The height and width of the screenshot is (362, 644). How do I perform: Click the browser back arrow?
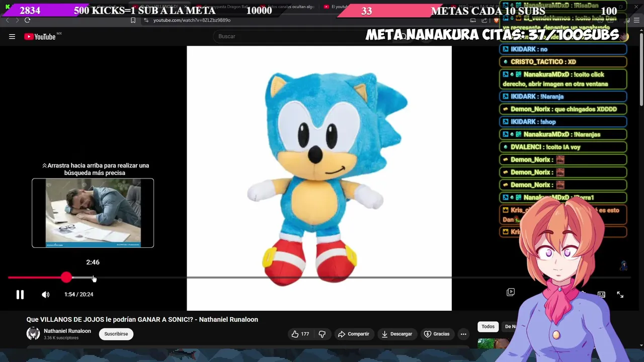pos(8,20)
